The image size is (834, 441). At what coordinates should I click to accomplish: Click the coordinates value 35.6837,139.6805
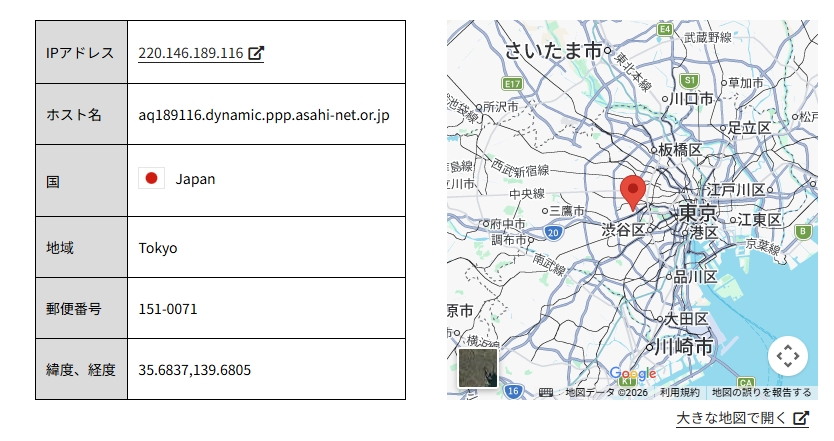click(194, 369)
